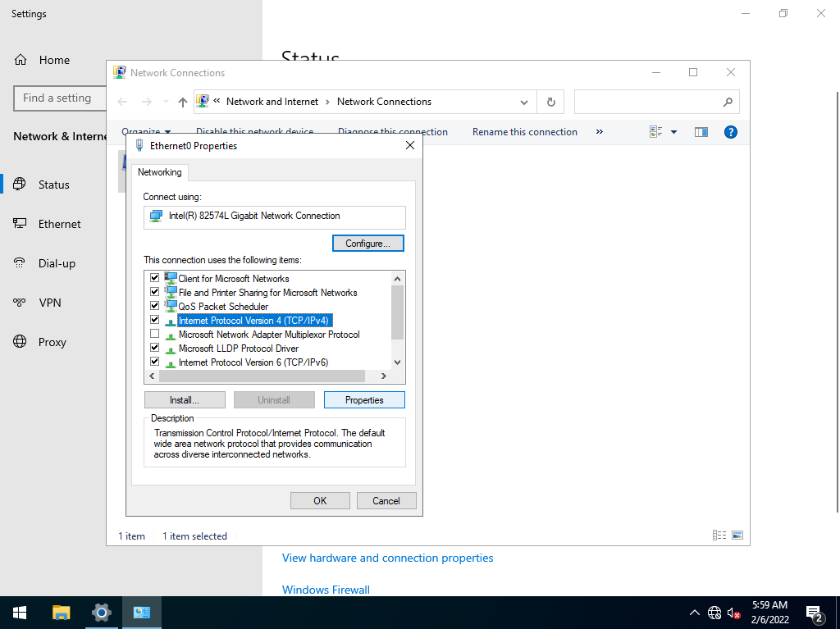Click the vertical scrollbar thumb in items list
The image size is (840, 629).
tap(397, 312)
